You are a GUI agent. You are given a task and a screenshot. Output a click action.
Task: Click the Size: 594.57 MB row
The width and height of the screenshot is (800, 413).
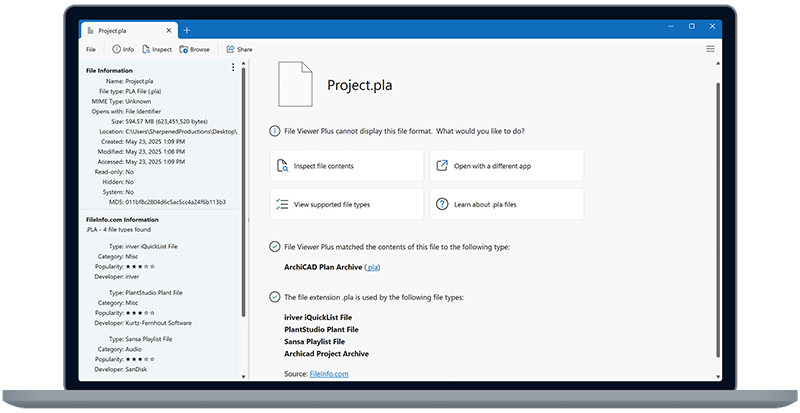click(159, 122)
